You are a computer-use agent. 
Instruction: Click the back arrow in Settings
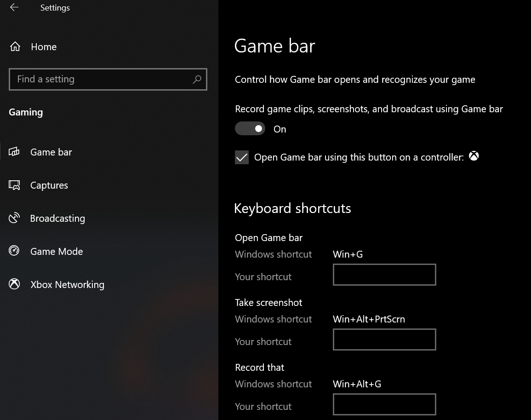tap(14, 7)
